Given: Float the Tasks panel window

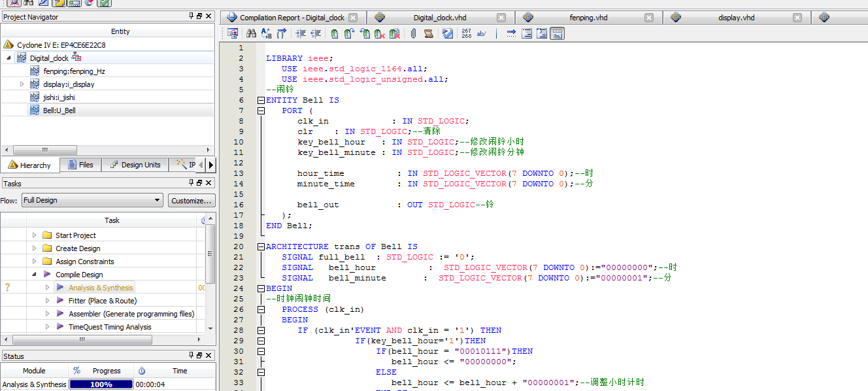Looking at the screenshot, I should [x=199, y=183].
